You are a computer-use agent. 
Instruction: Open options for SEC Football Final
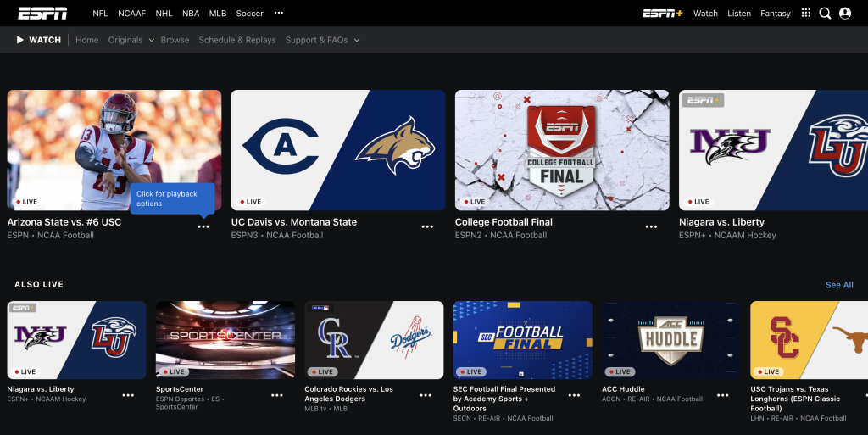[x=574, y=395]
